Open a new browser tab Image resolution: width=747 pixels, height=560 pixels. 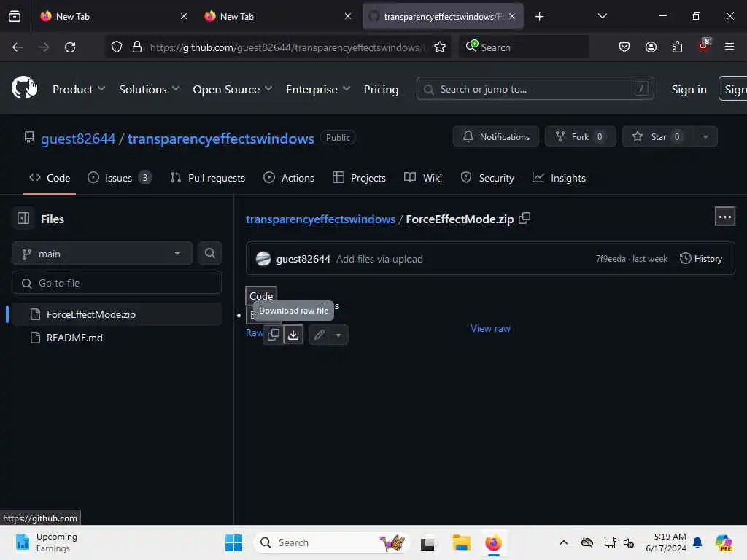click(x=539, y=17)
